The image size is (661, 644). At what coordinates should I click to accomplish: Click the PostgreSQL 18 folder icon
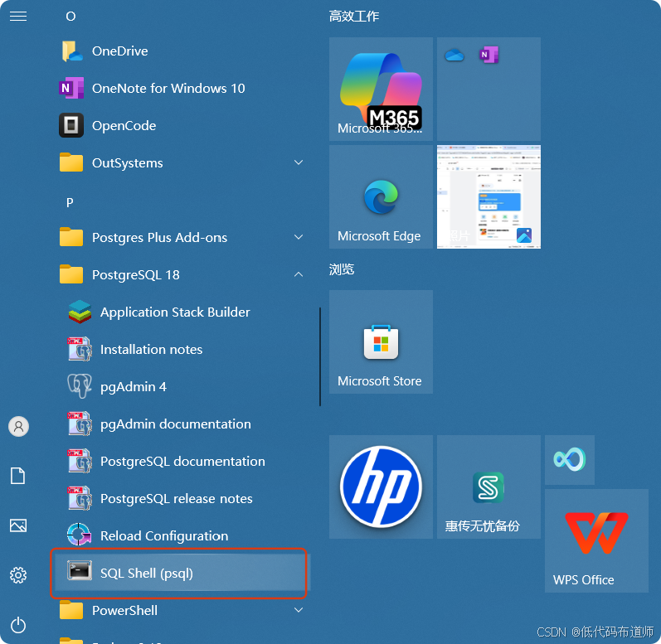(71, 274)
